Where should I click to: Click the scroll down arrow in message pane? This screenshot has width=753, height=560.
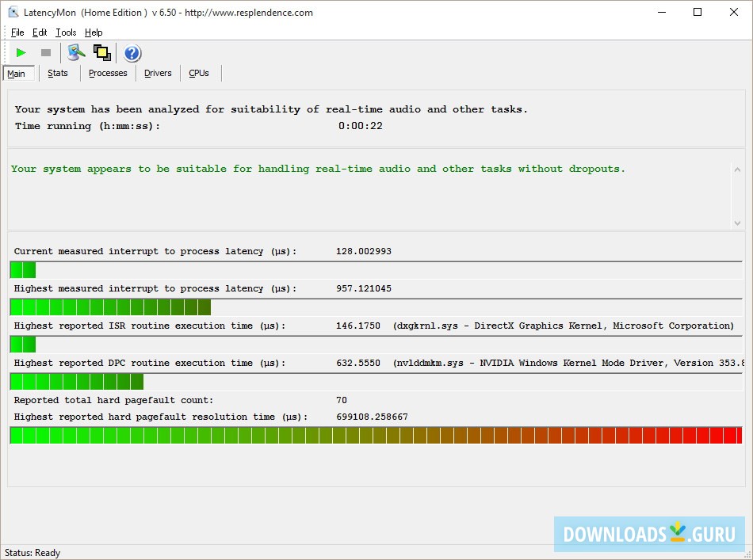[x=738, y=223]
